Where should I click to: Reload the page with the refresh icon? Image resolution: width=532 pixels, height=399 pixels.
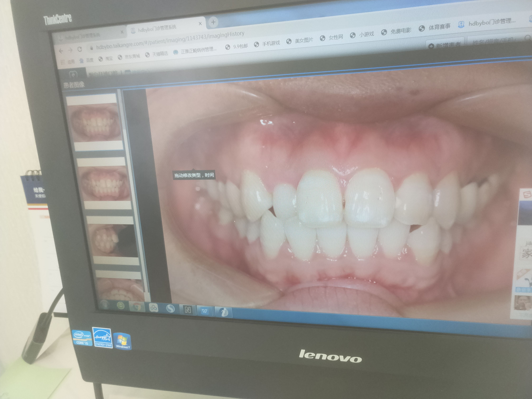80,49
